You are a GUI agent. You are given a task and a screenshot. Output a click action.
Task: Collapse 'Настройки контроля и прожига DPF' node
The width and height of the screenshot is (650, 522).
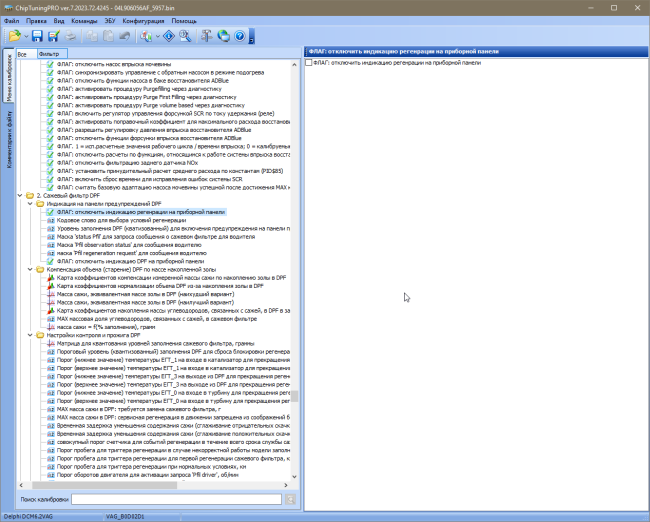click(x=30, y=335)
